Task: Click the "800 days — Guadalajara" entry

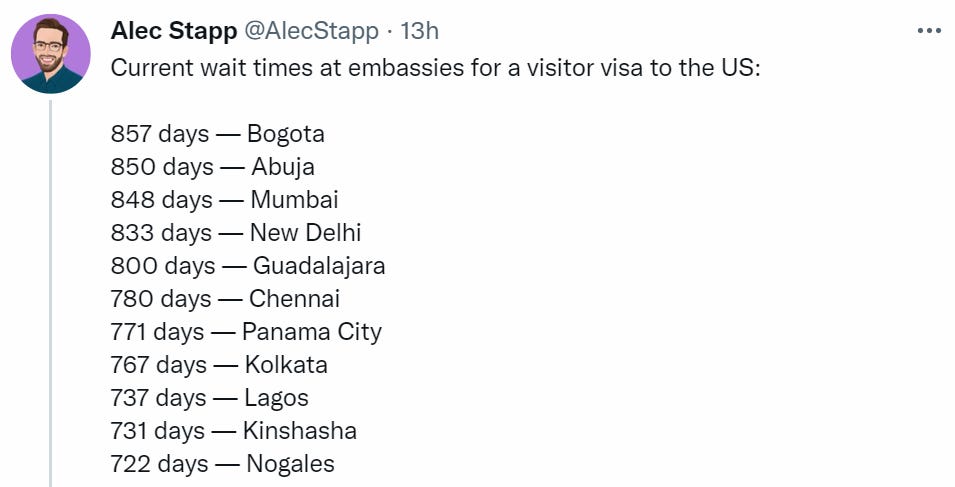Action: (x=247, y=266)
